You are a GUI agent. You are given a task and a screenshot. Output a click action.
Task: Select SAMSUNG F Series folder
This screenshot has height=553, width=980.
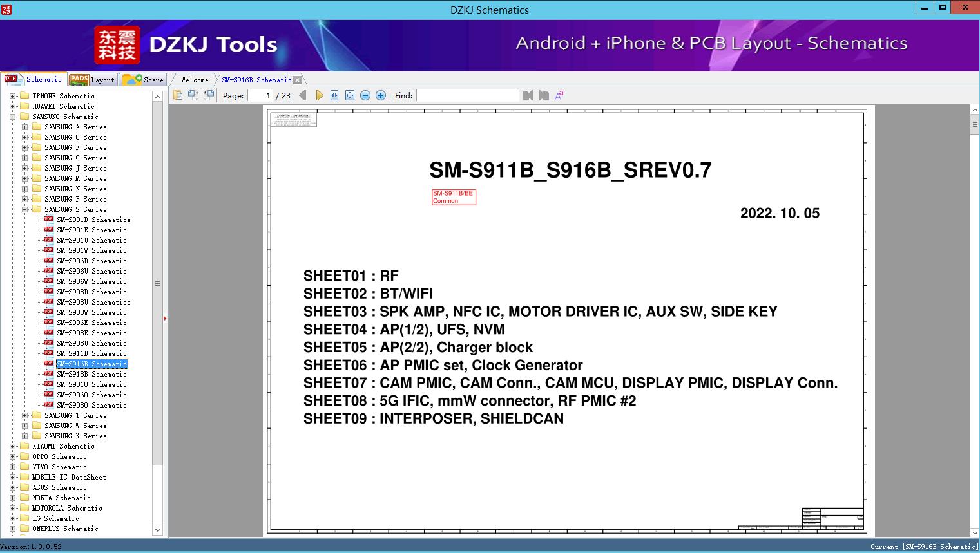click(x=75, y=147)
